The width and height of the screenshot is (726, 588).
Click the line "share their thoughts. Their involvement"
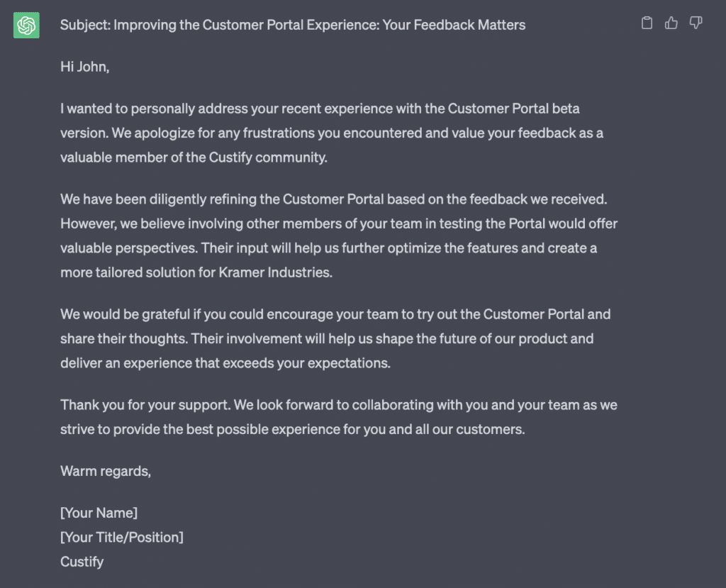(327, 339)
